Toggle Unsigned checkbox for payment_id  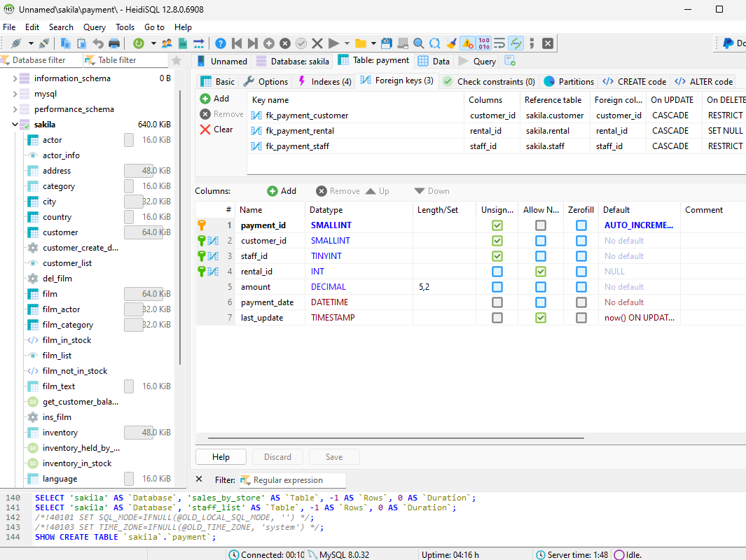pyautogui.click(x=497, y=225)
